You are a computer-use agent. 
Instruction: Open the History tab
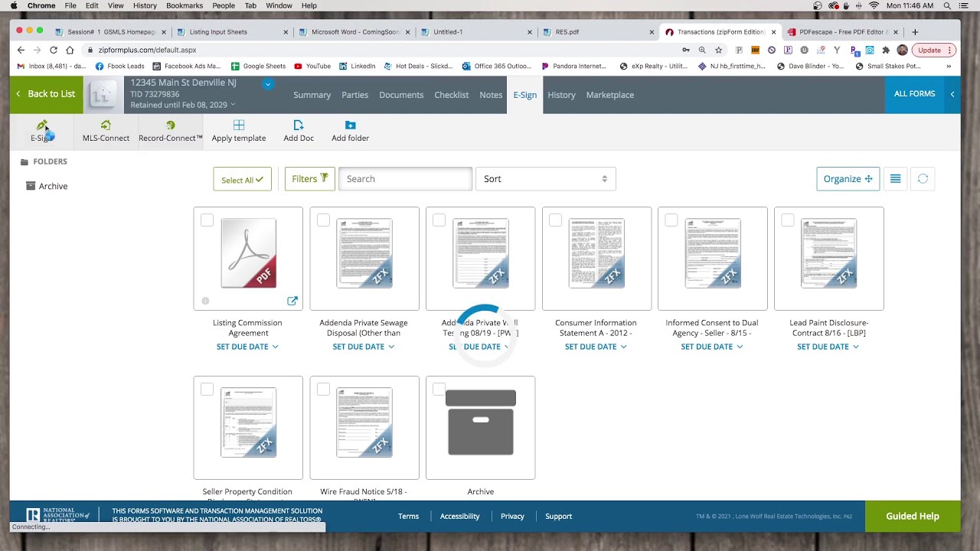coord(561,95)
